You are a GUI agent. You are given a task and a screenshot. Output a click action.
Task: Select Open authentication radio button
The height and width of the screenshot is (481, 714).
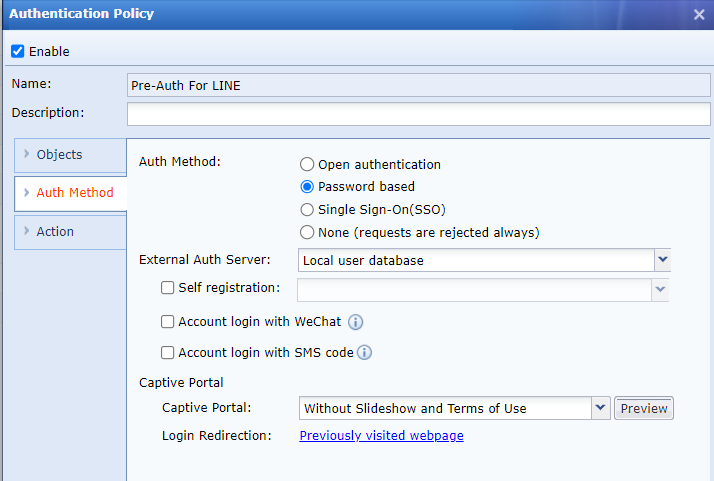(307, 164)
